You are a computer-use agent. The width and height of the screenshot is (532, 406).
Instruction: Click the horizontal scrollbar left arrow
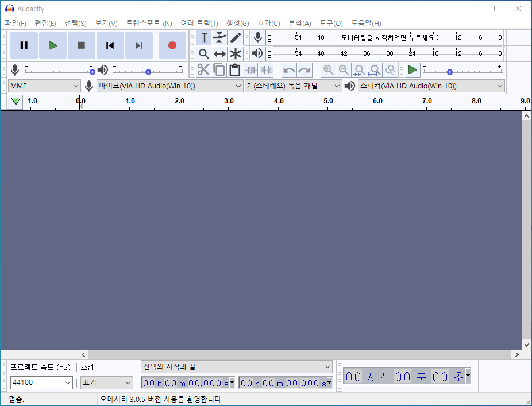click(x=83, y=355)
